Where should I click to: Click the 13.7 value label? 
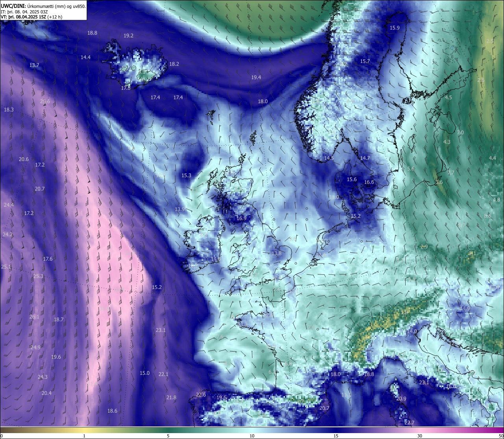34,65
